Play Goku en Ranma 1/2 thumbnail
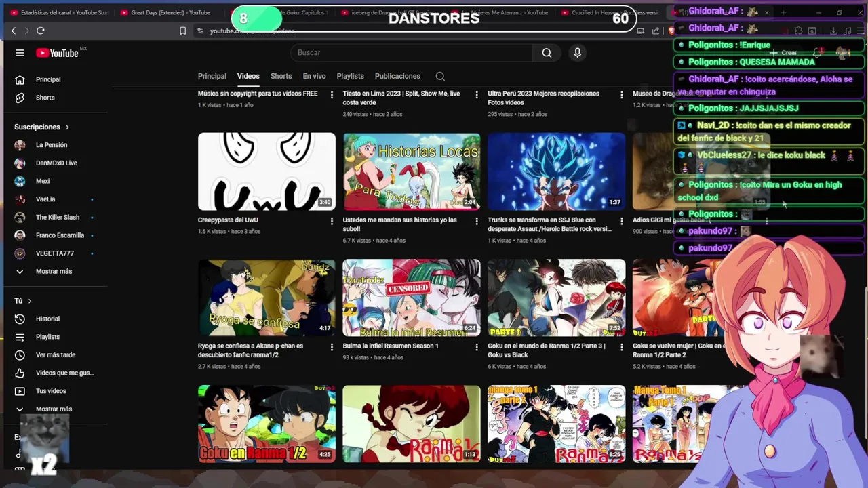The width and height of the screenshot is (868, 488). [x=267, y=424]
